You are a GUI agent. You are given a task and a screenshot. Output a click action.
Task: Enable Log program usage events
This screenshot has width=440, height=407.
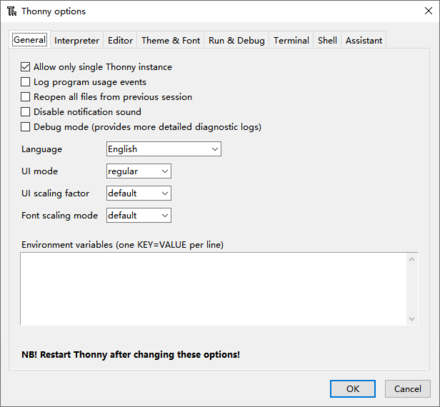coord(25,82)
